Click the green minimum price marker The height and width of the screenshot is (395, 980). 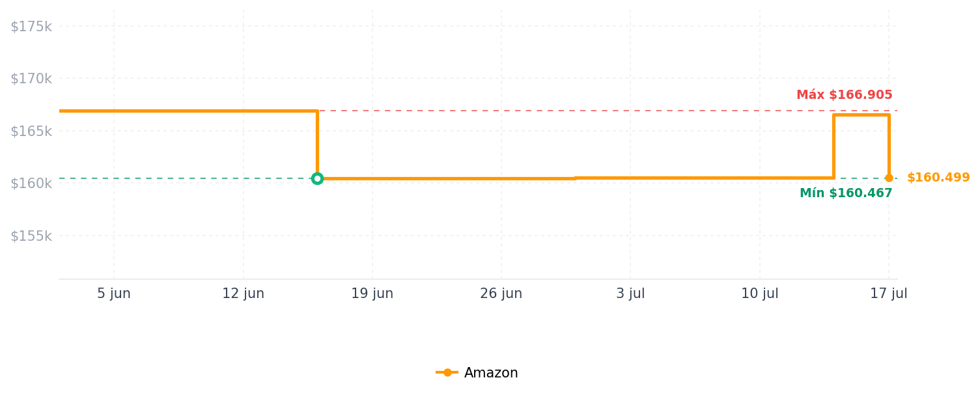click(x=317, y=178)
